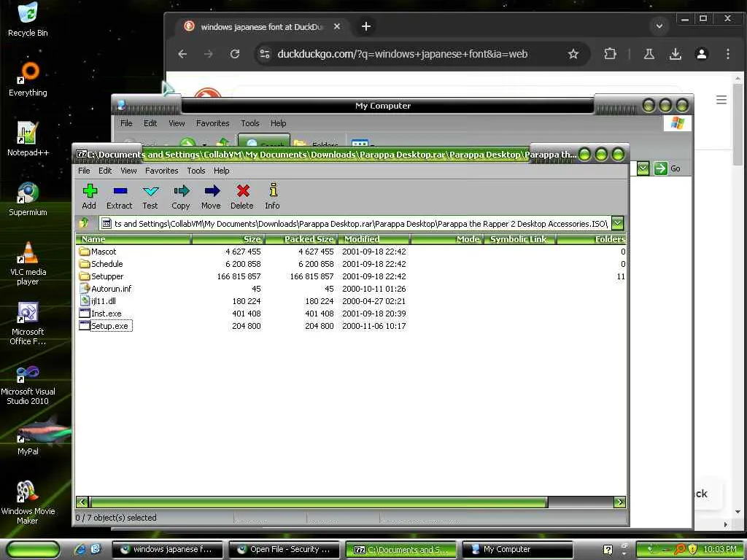Viewport: 747px width, 560px height.
Task: Select the Everything desktop shortcut
Action: coord(28,79)
